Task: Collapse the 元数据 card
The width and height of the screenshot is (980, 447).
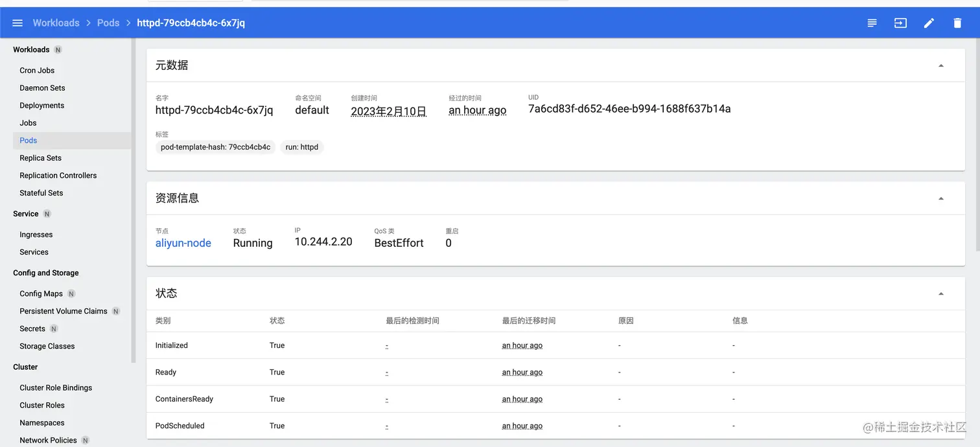Action: point(941,65)
